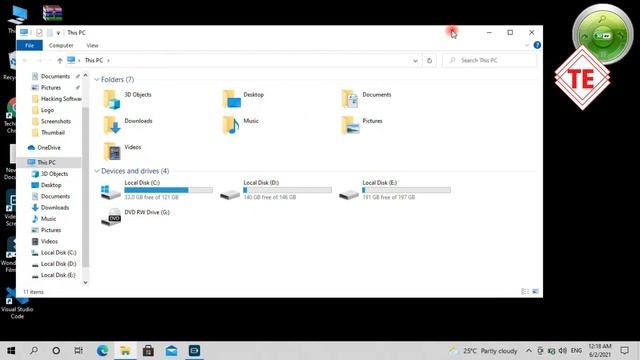Open Logo folder in navigation pane
This screenshot has width=640, height=360.
coord(47,110)
